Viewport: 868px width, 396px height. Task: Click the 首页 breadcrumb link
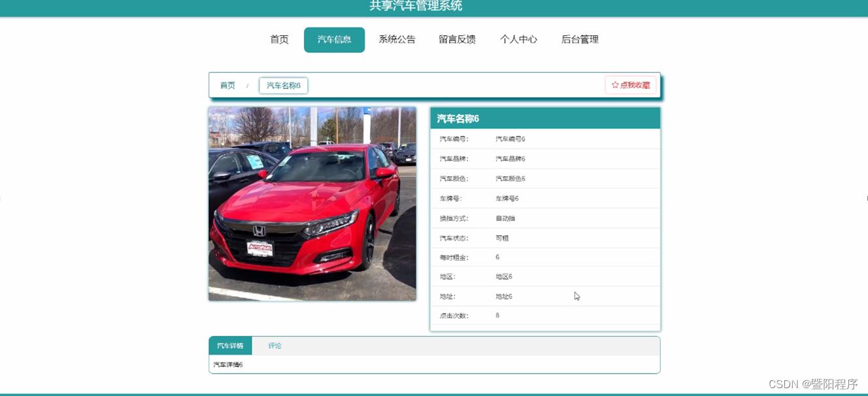tap(227, 86)
